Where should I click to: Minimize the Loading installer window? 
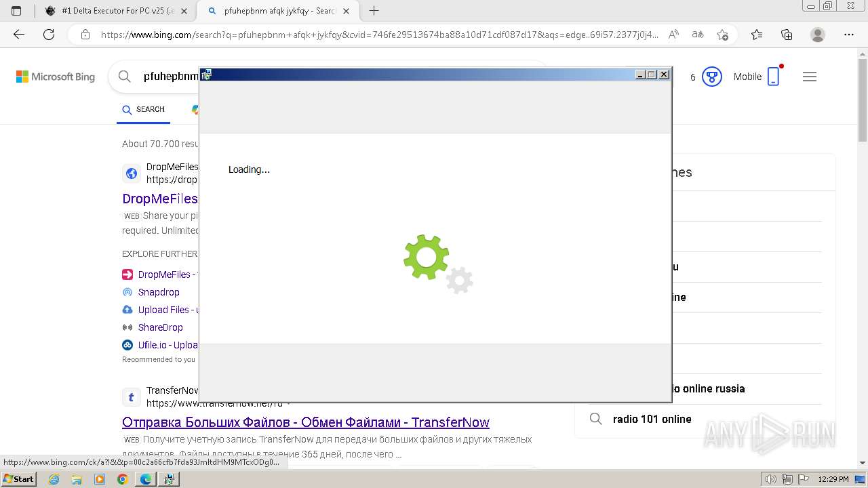tap(640, 75)
